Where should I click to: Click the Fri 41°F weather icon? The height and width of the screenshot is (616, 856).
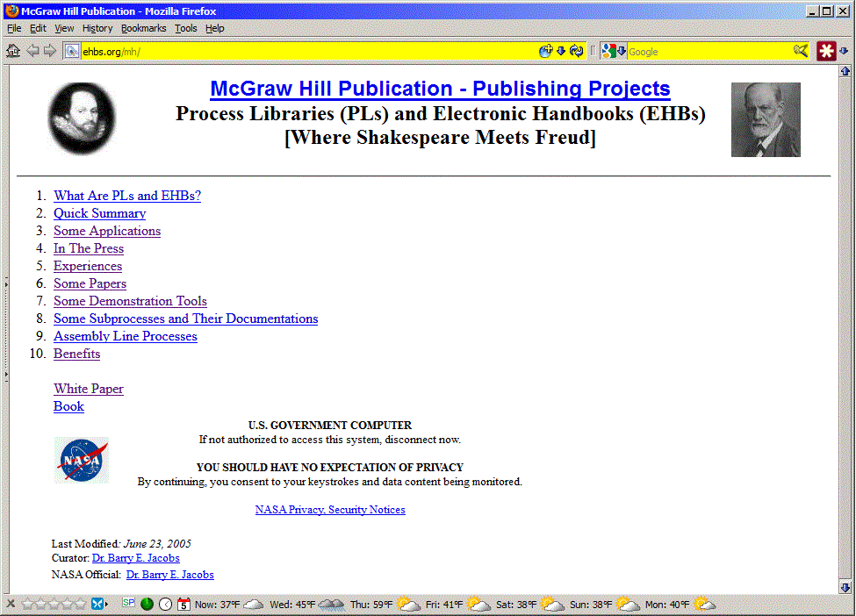(x=479, y=604)
